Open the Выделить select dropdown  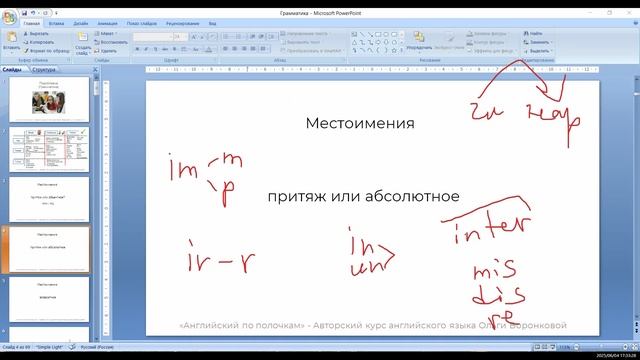click(x=538, y=51)
